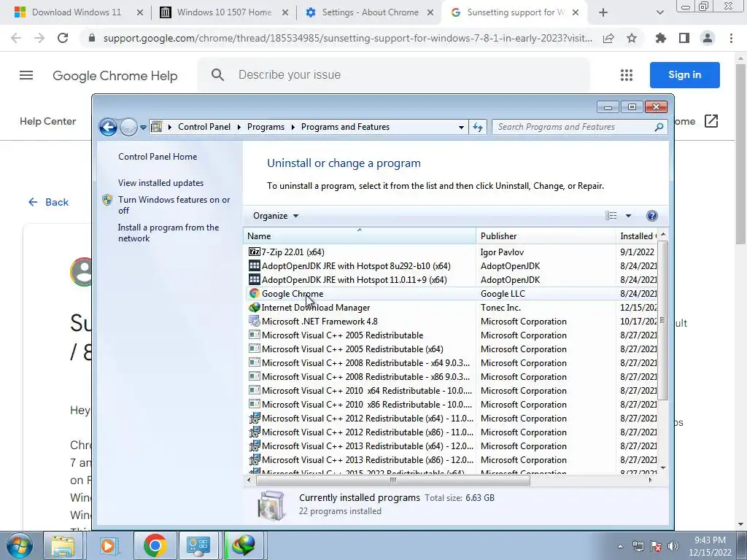Click Chrome's reload page icon
The width and height of the screenshot is (747, 560).
click(x=63, y=38)
